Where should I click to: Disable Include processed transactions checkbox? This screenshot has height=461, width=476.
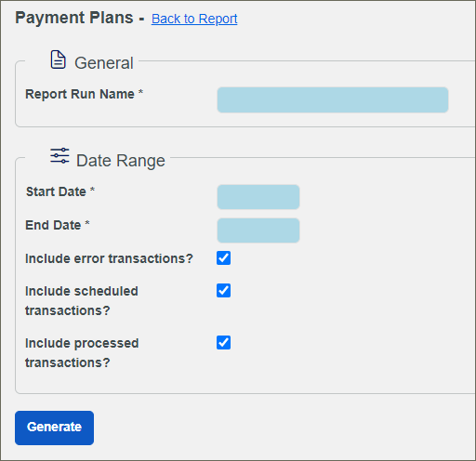click(223, 343)
